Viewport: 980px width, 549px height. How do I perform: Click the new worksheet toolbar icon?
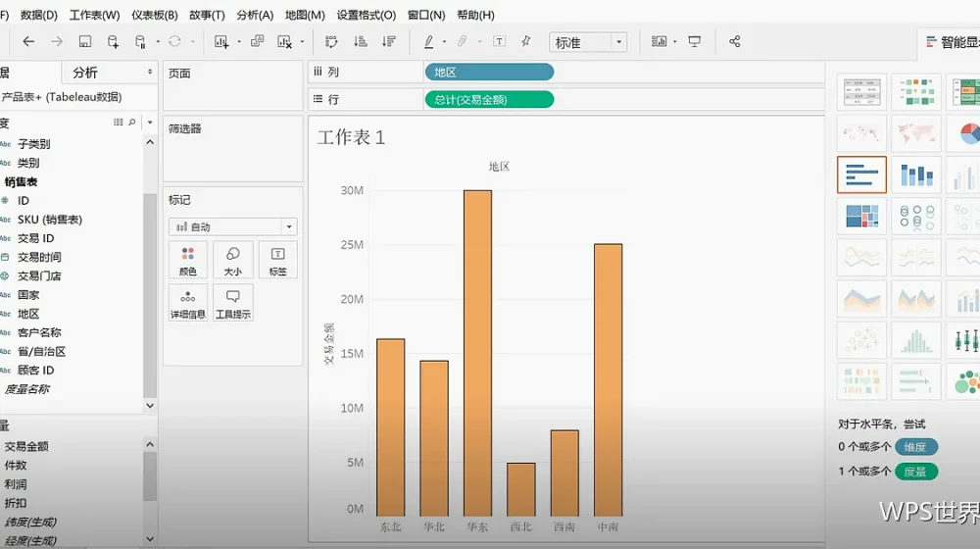pos(221,41)
